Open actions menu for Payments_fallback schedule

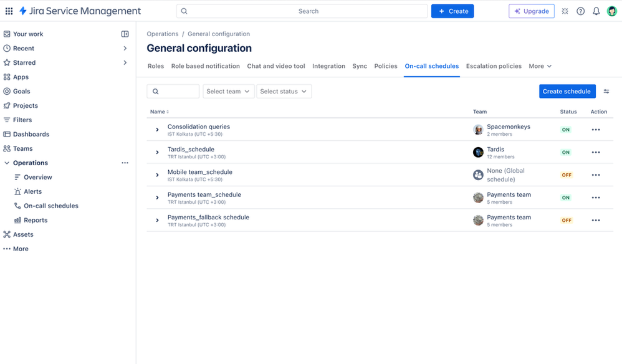[x=596, y=220]
